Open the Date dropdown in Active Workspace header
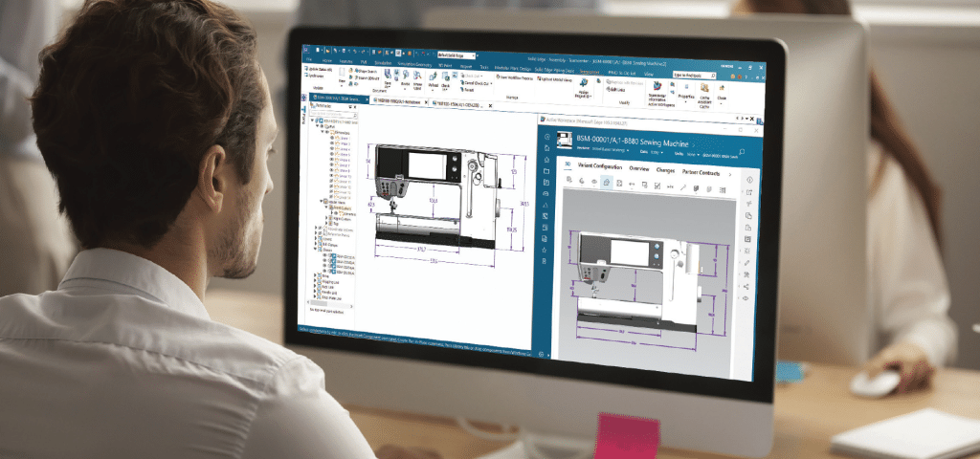 coord(658,152)
